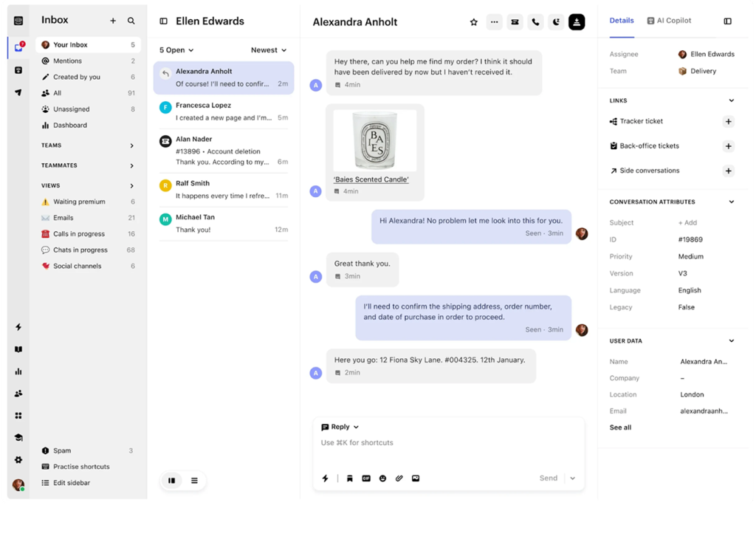Star the Alexandra Anholt conversation
This screenshot has width=756, height=556.
[474, 22]
